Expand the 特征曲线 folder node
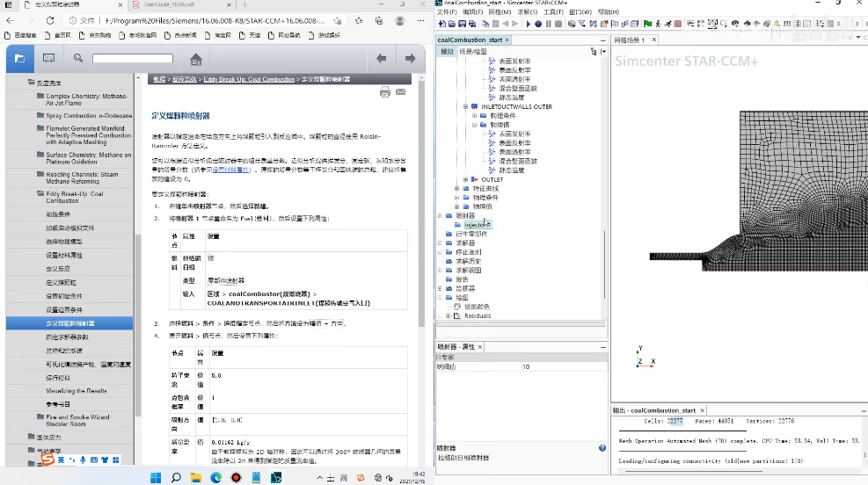This screenshot has height=485, width=868. point(456,189)
